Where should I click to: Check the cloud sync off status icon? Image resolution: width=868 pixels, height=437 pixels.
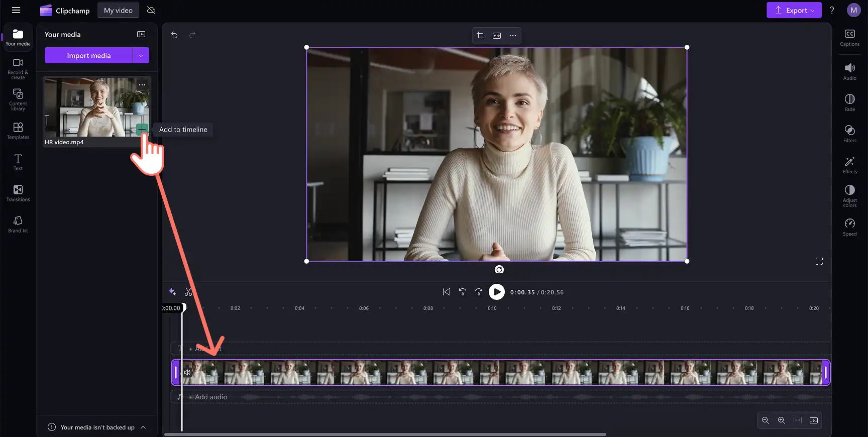click(151, 10)
